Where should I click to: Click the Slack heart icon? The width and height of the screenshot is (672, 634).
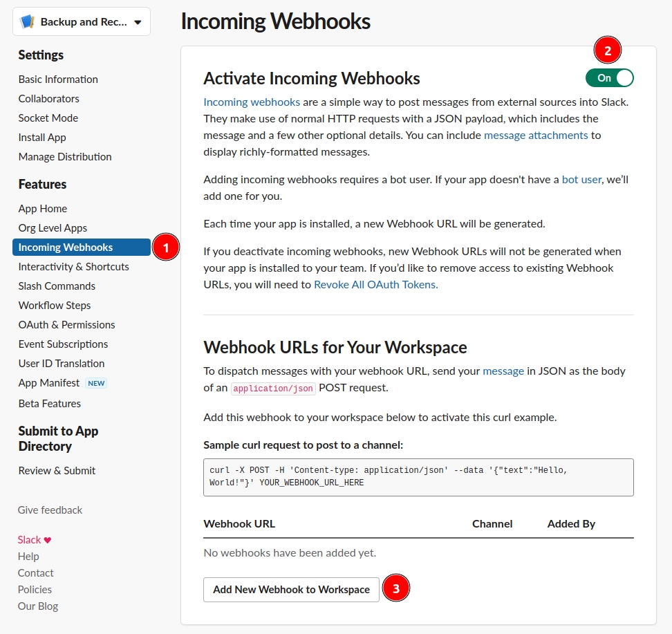point(48,540)
